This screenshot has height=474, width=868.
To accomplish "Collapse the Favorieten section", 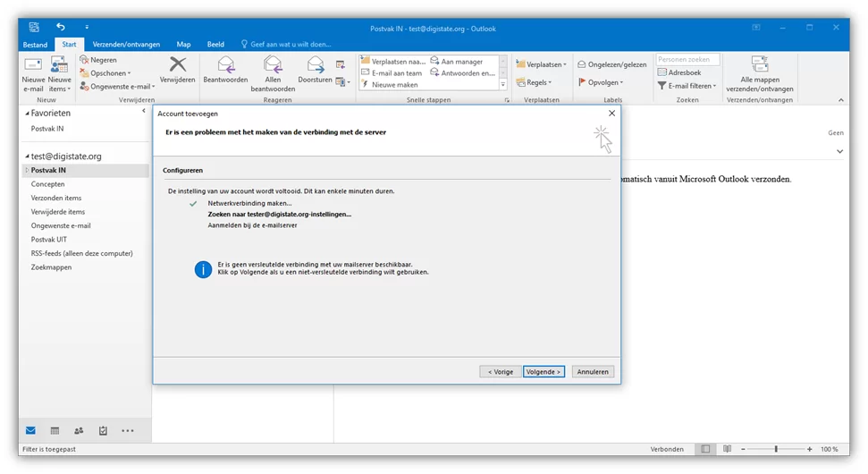I will [27, 113].
